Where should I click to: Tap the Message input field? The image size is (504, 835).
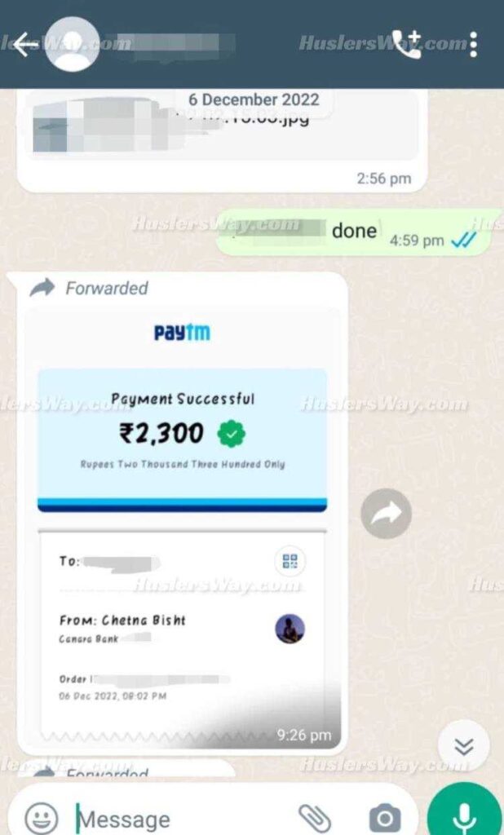pos(181,817)
